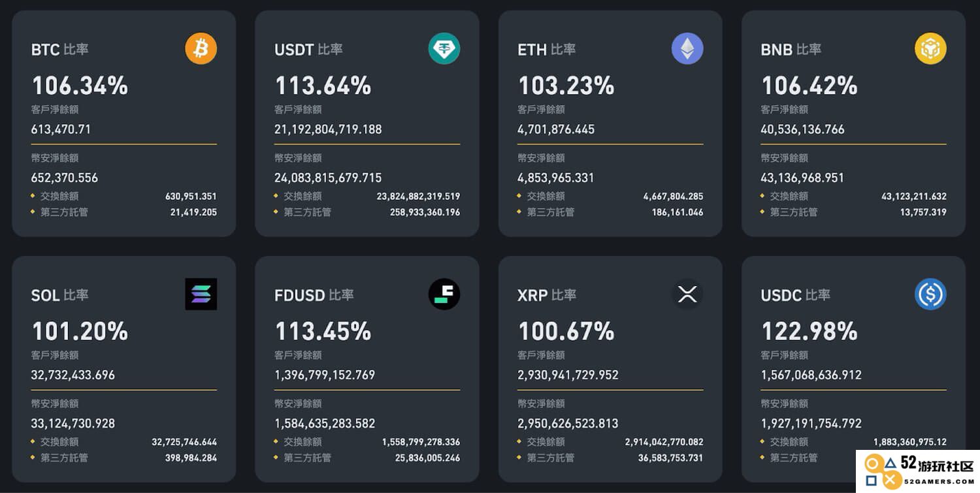This screenshot has width=980, height=493.
Task: Click FDUSD 幣安淨餘額 amount 1,584,635,283.582
Action: click(x=325, y=423)
